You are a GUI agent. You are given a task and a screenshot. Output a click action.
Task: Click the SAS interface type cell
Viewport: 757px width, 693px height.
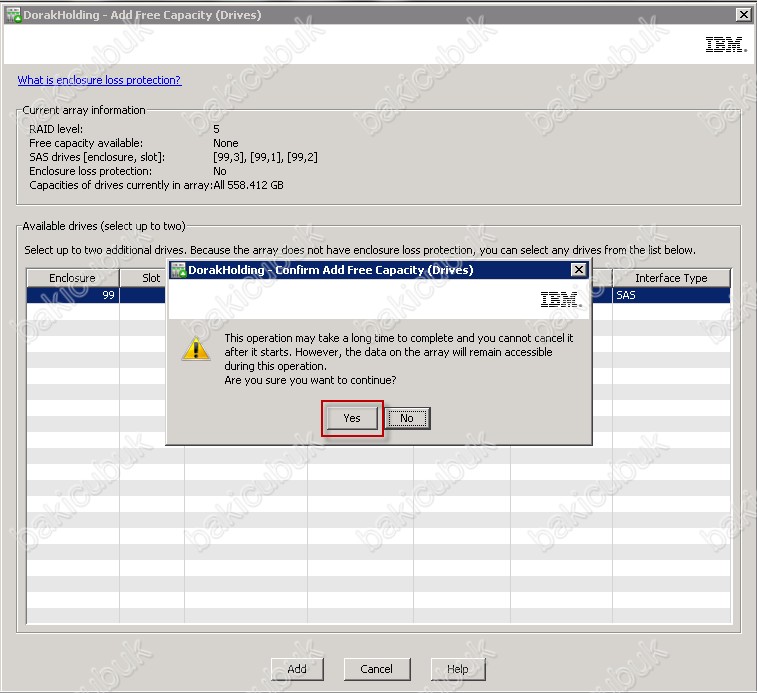[x=671, y=295]
